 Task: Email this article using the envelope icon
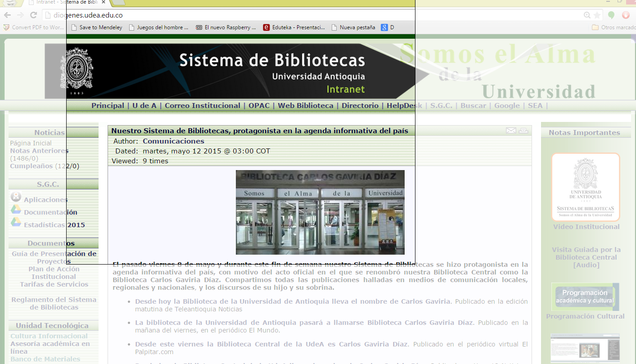click(x=511, y=130)
